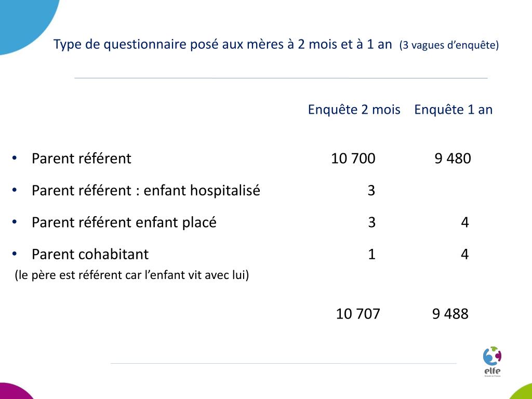Click the 1 in Parent cohabitant row
Image resolution: width=532 pixels, height=399 pixels.
[x=372, y=254]
